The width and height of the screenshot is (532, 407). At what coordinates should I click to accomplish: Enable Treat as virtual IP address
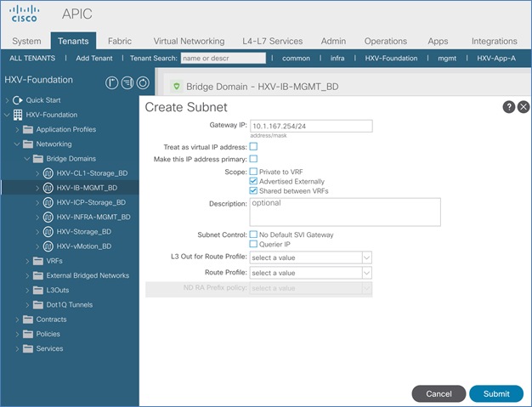[x=253, y=146]
